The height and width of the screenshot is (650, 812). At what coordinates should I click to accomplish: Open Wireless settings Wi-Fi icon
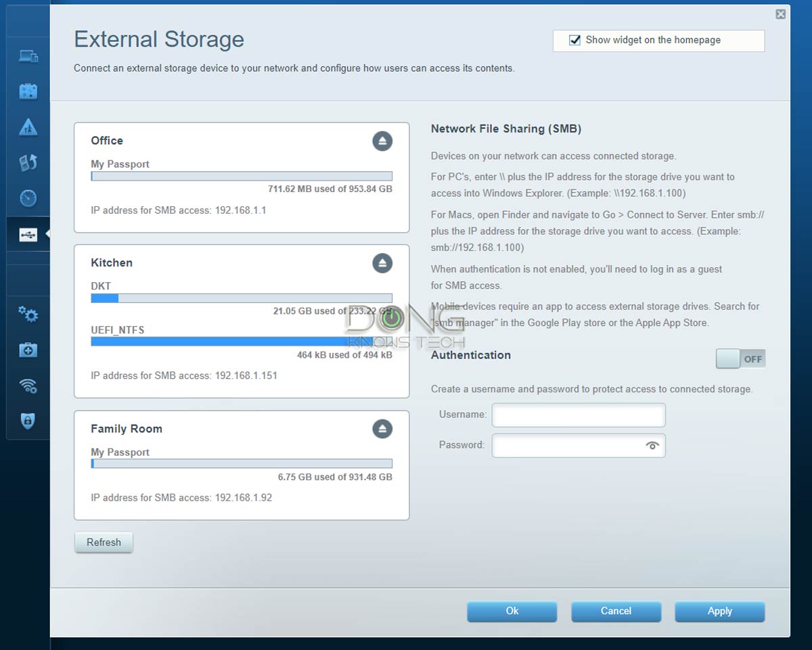coord(28,386)
